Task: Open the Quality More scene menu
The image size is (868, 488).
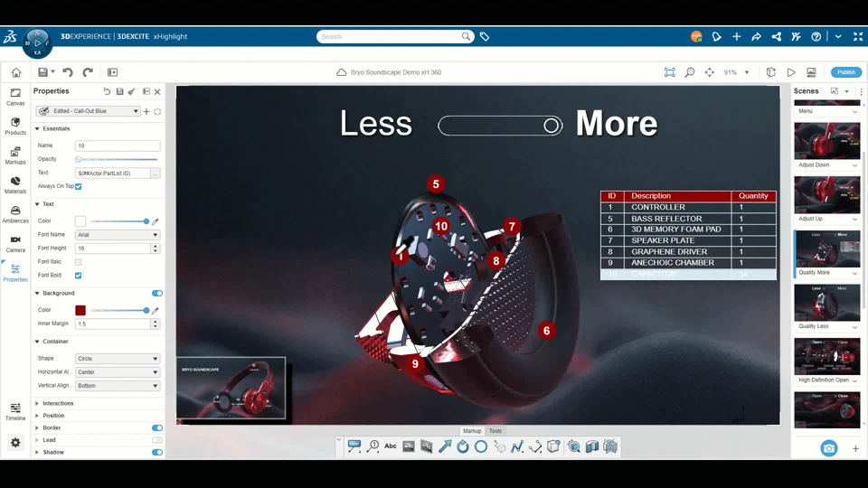Action: click(x=854, y=273)
